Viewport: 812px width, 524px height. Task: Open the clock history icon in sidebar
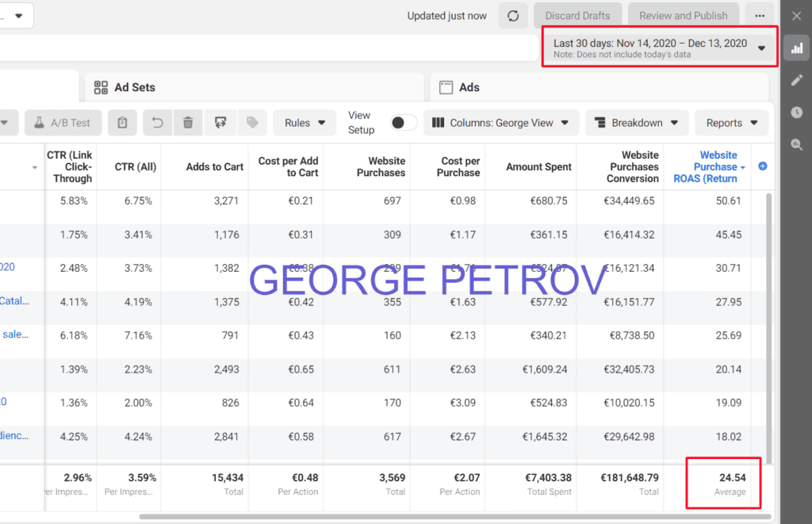(x=797, y=113)
